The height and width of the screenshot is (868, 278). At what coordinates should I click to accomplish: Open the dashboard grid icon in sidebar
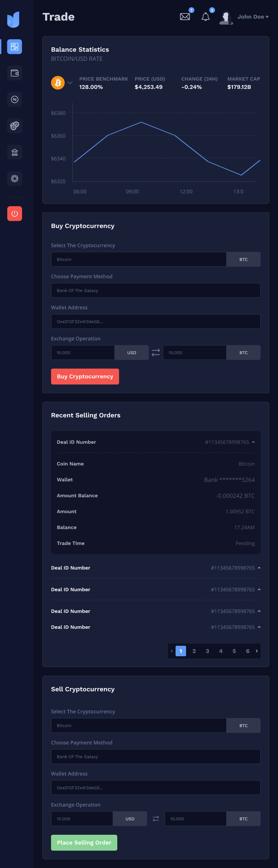14,47
